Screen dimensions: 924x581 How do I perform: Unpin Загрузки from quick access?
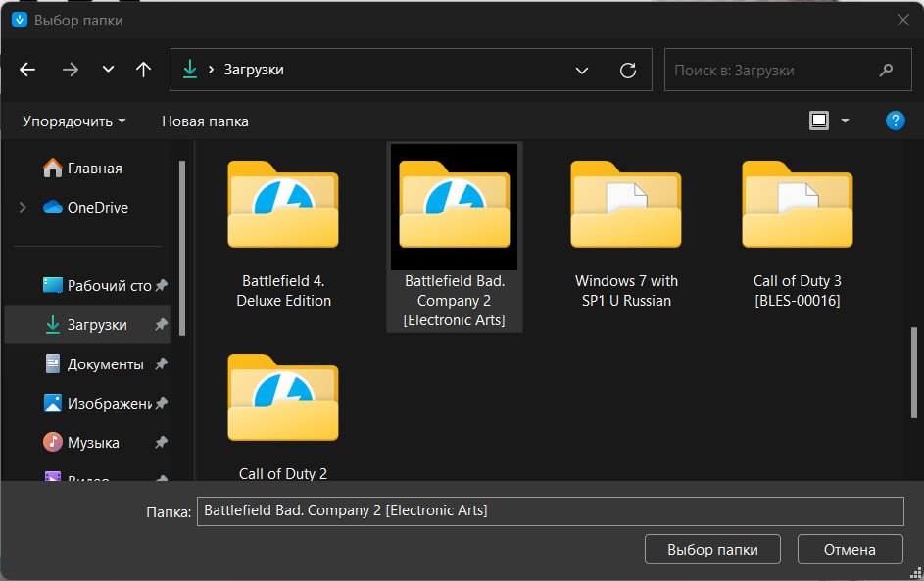[161, 325]
